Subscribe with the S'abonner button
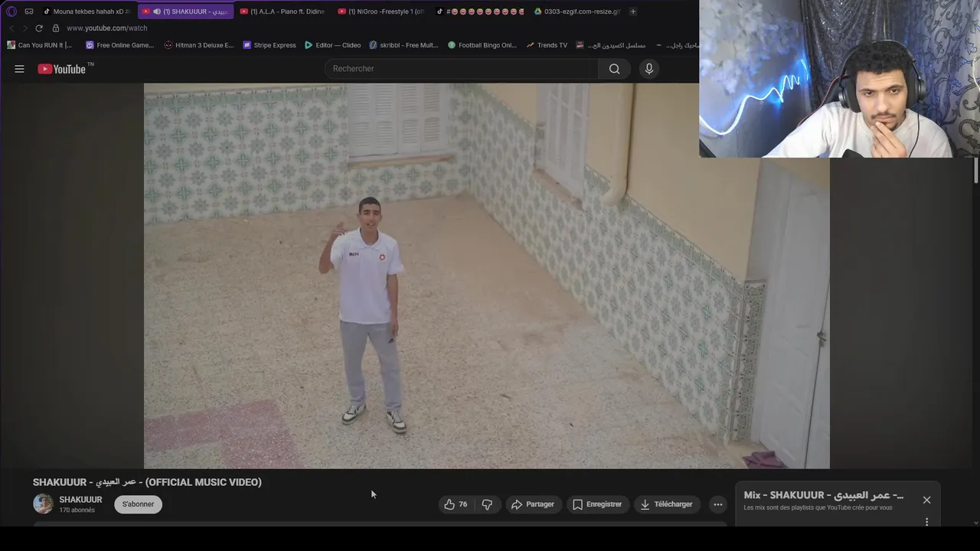Image resolution: width=980 pixels, height=551 pixels. tap(138, 504)
